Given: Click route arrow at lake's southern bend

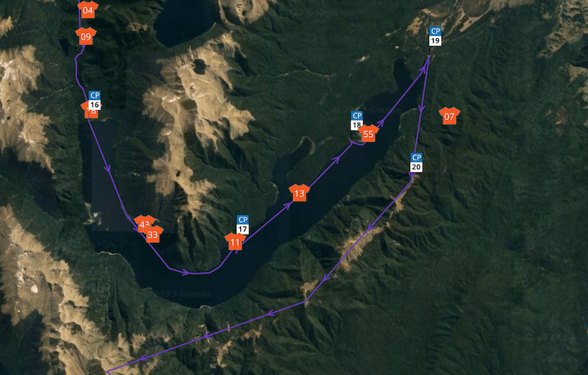Looking at the screenshot, I should pos(185,272).
